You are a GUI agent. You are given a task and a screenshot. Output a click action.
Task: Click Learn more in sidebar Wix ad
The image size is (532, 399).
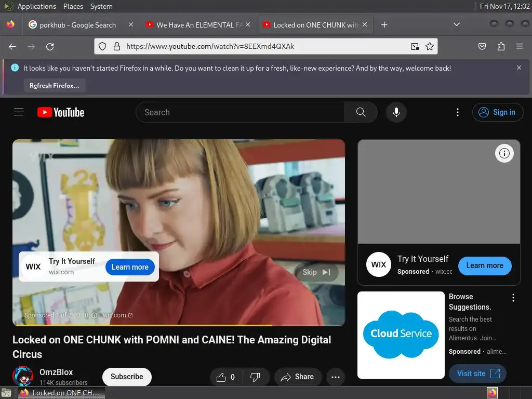(485, 265)
